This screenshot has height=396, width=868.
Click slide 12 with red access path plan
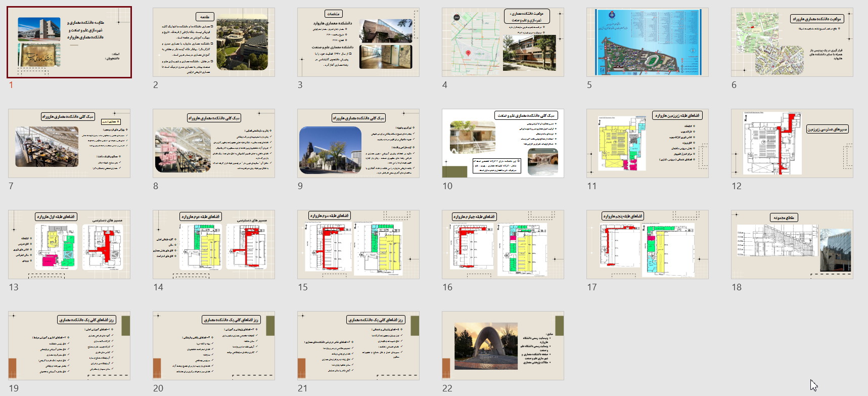tap(792, 144)
